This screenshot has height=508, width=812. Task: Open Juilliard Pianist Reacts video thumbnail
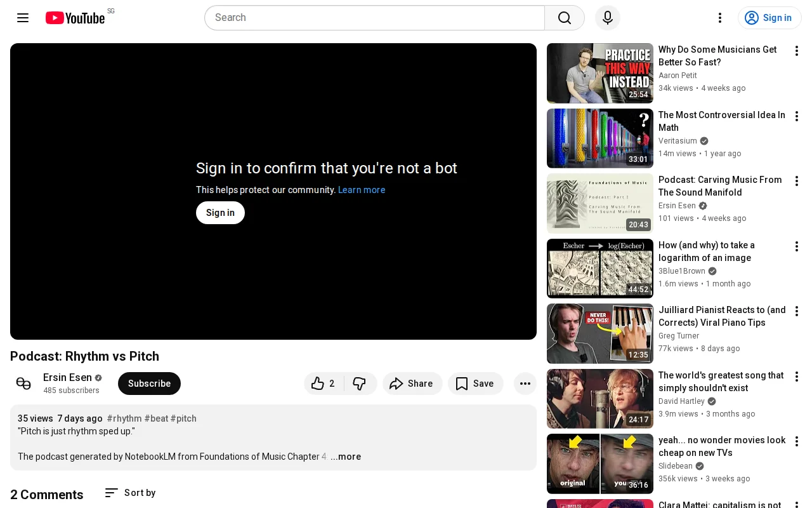coord(600,333)
